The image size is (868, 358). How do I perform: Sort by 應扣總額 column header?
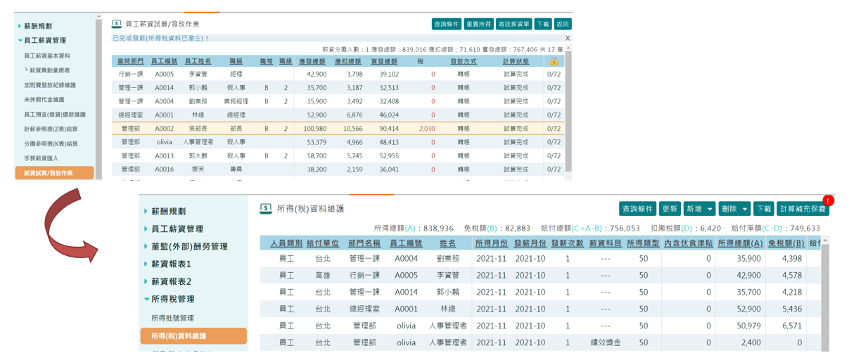tap(349, 61)
